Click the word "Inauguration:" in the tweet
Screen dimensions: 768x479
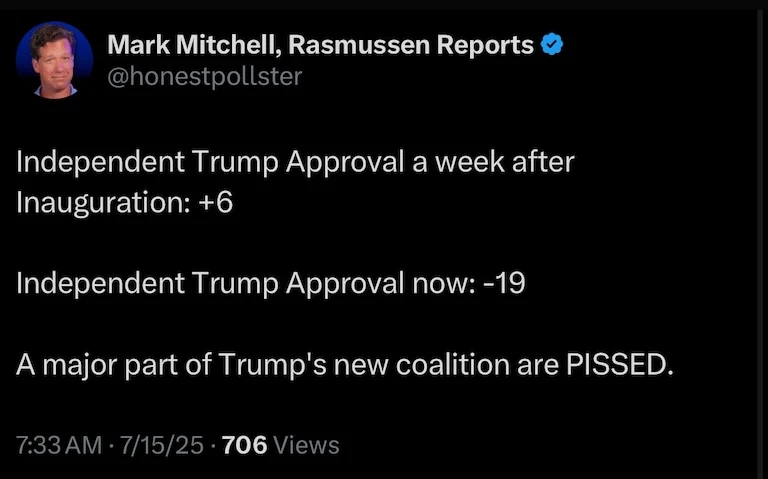point(90,203)
